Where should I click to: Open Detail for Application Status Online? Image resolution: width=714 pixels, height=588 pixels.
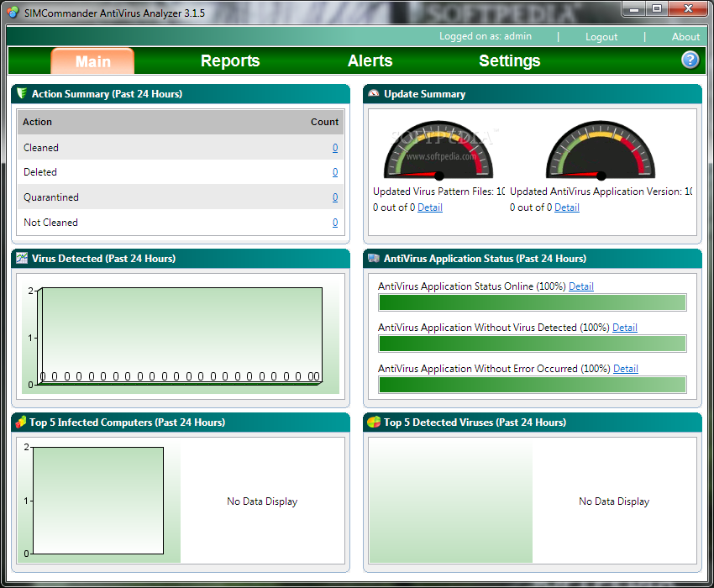coord(581,286)
